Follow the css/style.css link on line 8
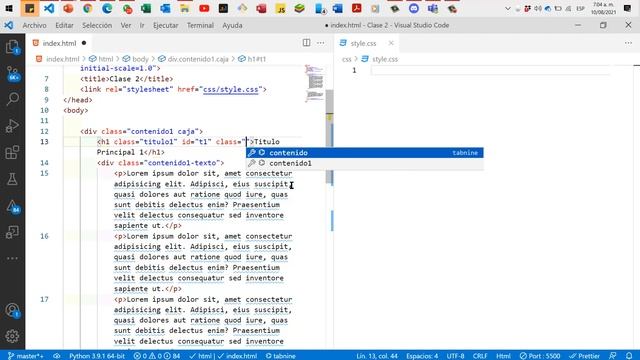 231,89
